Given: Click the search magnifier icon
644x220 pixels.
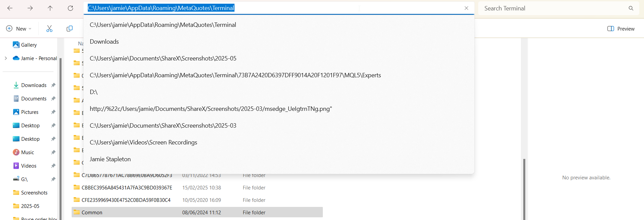Looking at the screenshot, I should point(631,8).
